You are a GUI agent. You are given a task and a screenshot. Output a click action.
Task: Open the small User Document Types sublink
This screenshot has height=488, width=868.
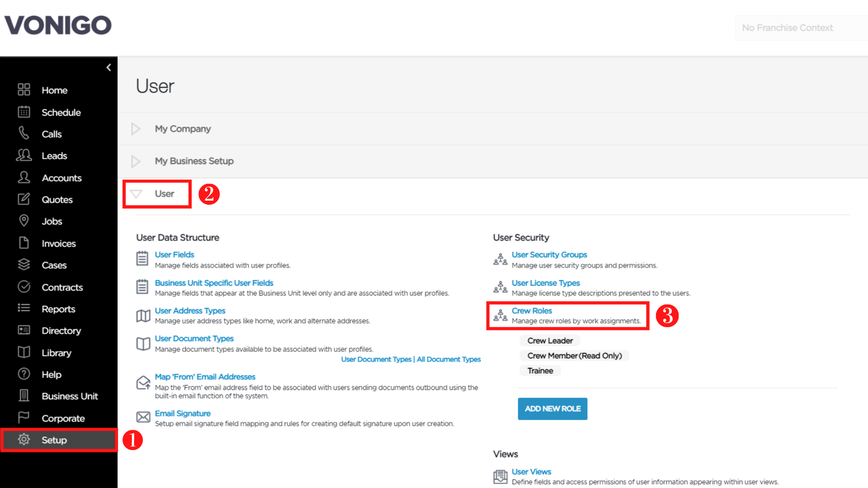click(376, 360)
